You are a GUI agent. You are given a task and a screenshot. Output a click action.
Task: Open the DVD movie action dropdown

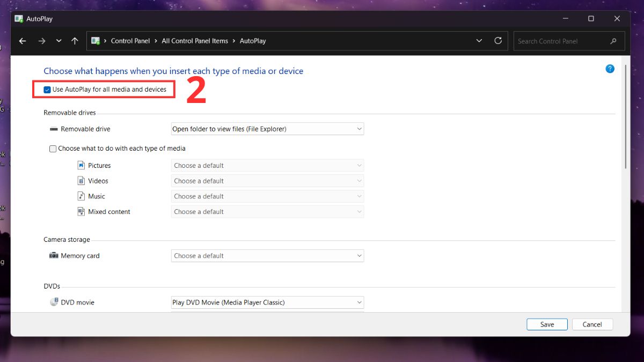click(x=267, y=302)
